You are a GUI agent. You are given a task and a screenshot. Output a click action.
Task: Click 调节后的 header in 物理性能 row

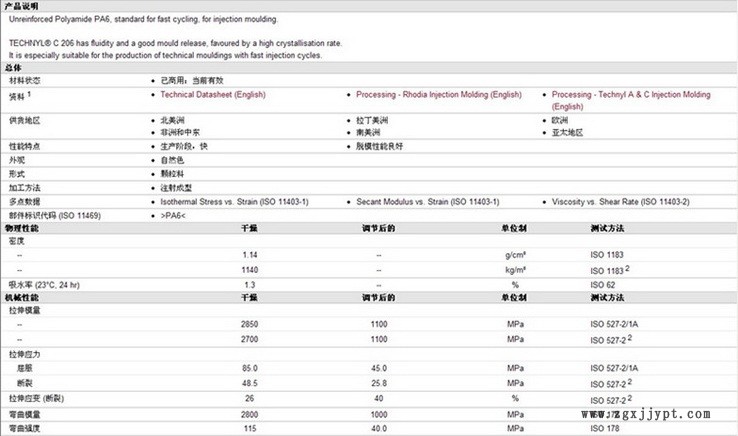[x=378, y=228]
